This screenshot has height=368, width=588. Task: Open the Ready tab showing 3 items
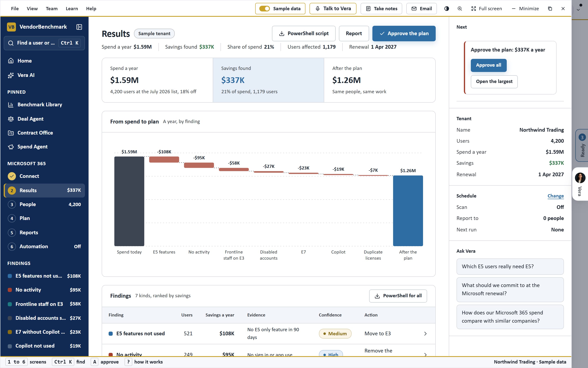(x=582, y=145)
